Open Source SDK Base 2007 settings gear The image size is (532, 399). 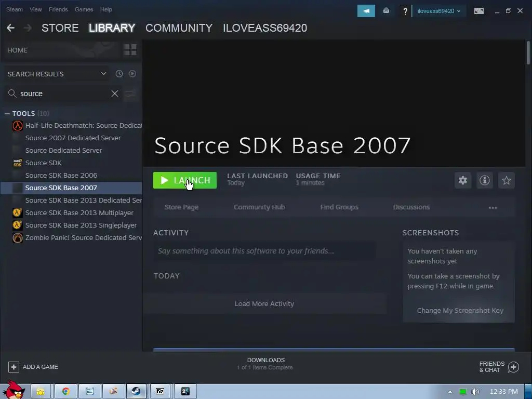463,180
